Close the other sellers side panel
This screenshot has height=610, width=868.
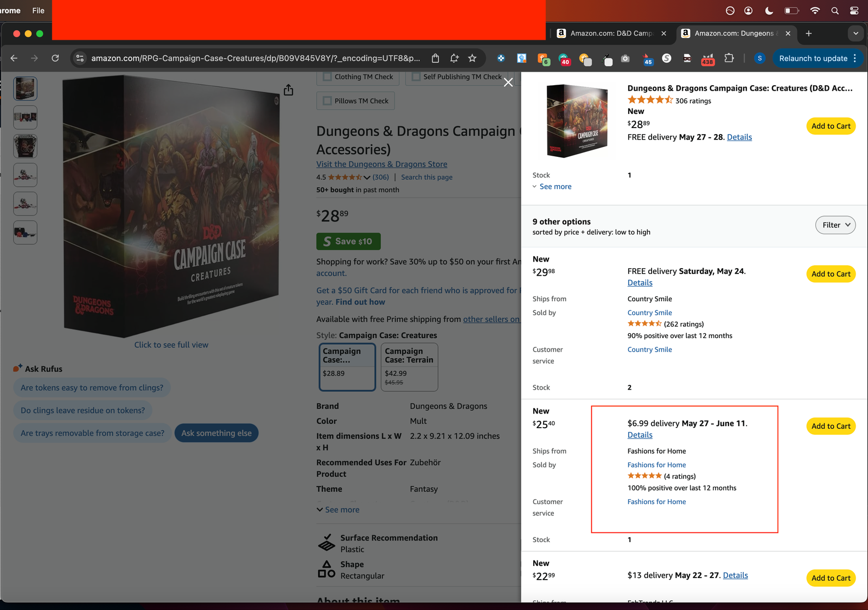508,82
